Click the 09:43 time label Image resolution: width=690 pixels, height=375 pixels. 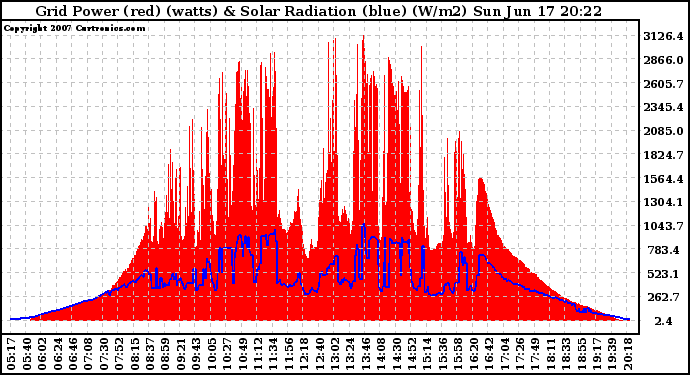pos(195,354)
